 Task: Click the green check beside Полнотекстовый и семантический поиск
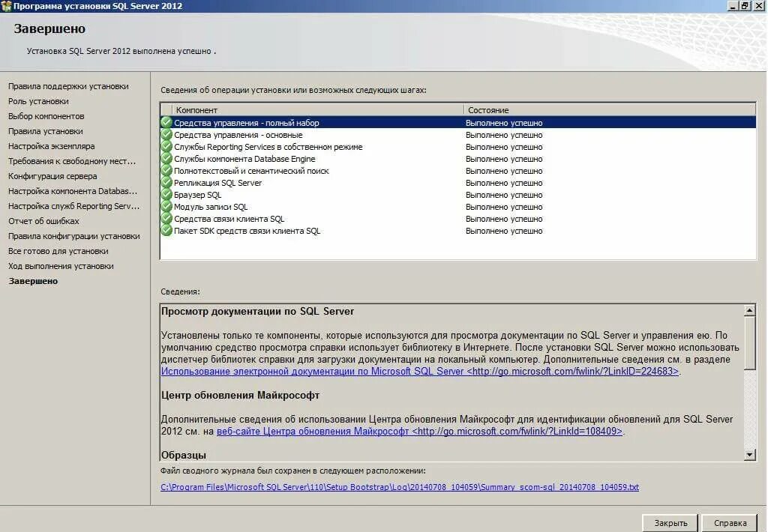coord(166,171)
